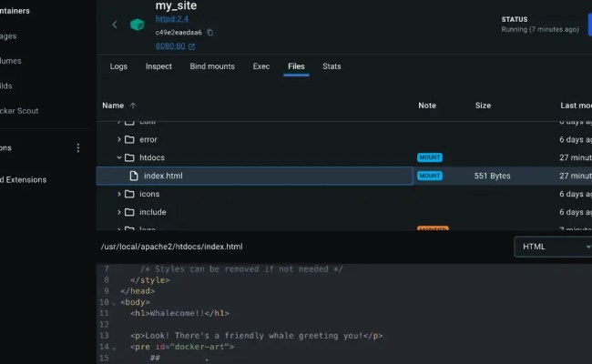Select the icons folder name

[149, 194]
